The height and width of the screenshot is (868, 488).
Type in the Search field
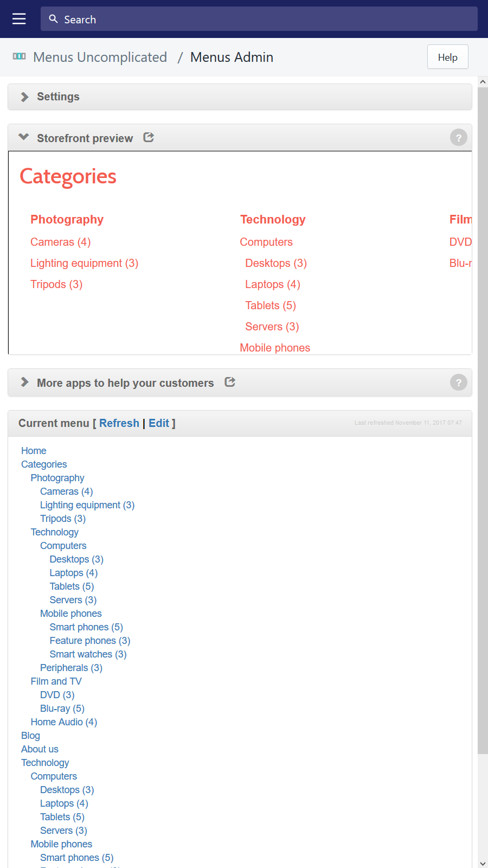pyautogui.click(x=266, y=20)
